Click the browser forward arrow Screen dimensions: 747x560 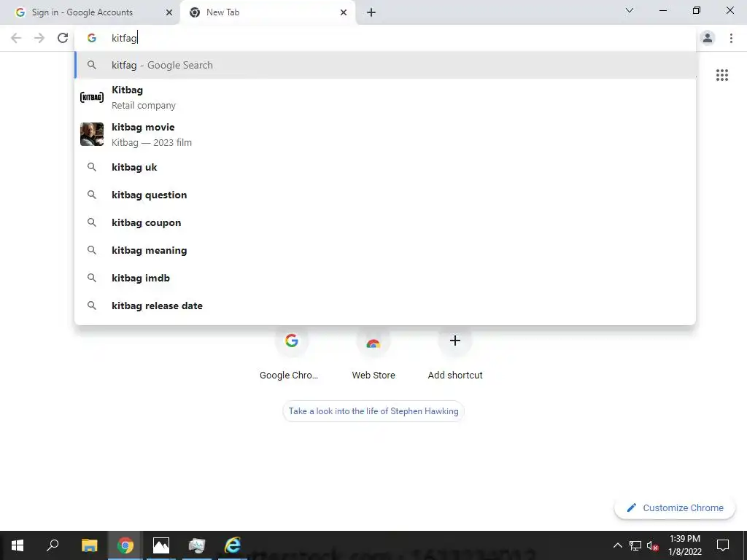click(x=39, y=38)
